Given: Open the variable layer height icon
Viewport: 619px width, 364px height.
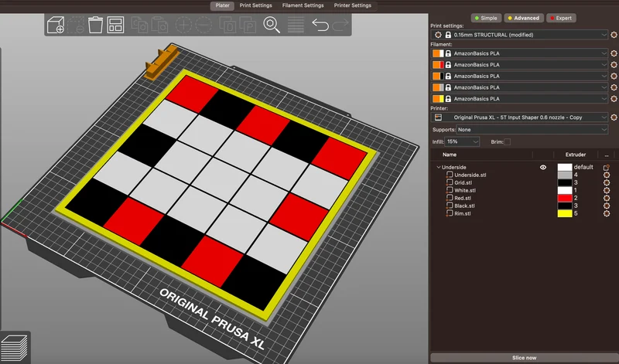Looking at the screenshot, I should click(x=296, y=25).
